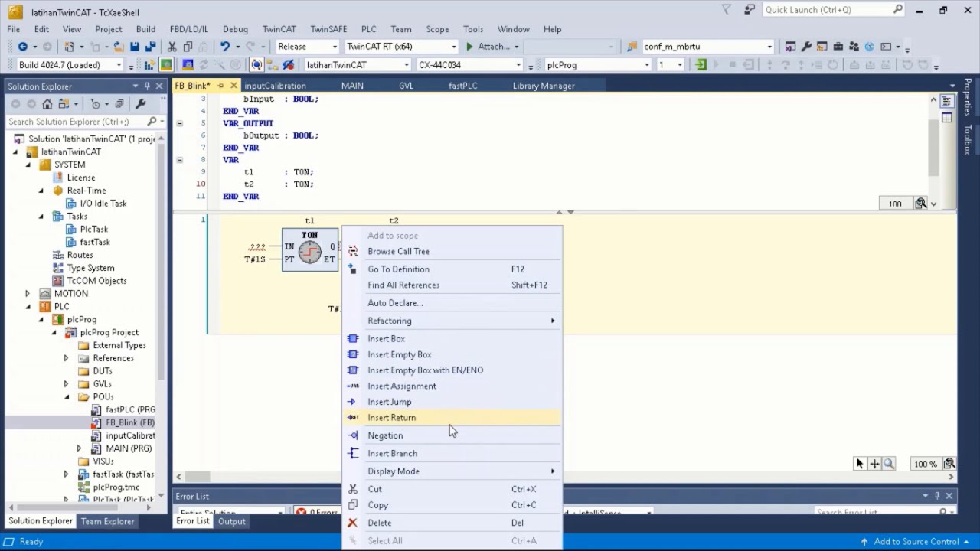The height and width of the screenshot is (551, 980).
Task: Collapse the POUs tree folder
Action: [66, 396]
